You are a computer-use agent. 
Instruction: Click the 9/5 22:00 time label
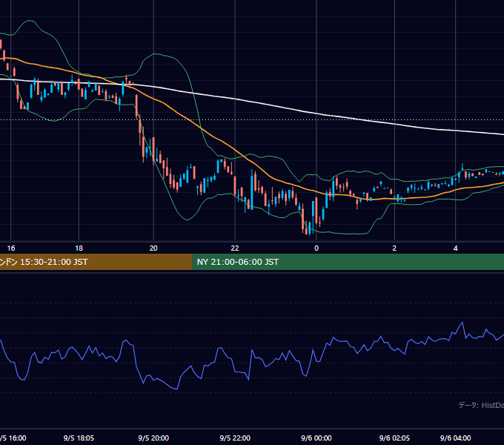235,438
